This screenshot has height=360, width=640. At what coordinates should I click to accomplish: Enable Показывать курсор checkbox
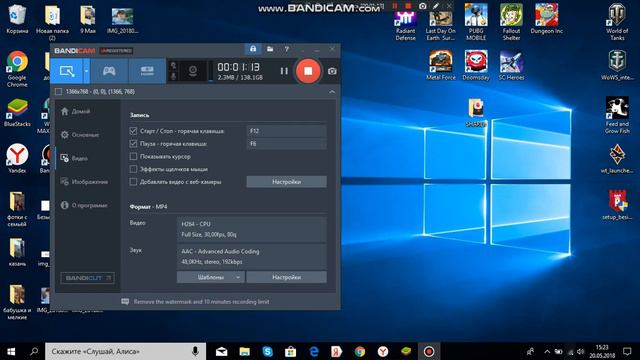click(133, 156)
